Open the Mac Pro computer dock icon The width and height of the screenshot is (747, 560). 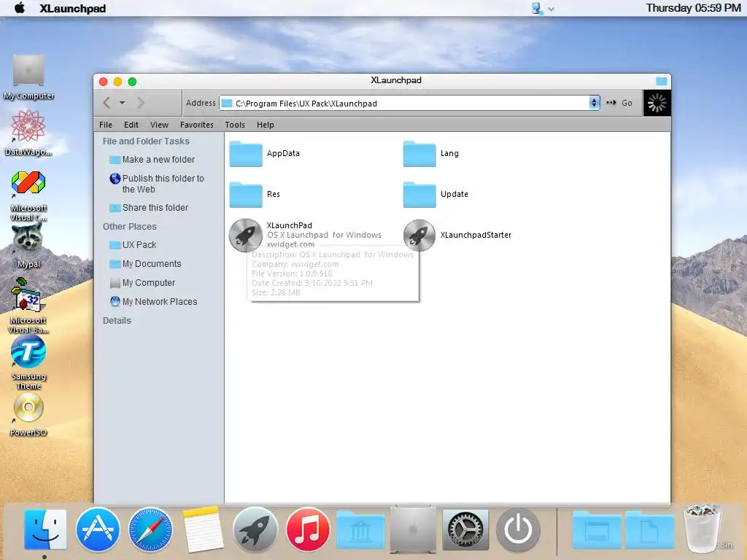point(413,529)
